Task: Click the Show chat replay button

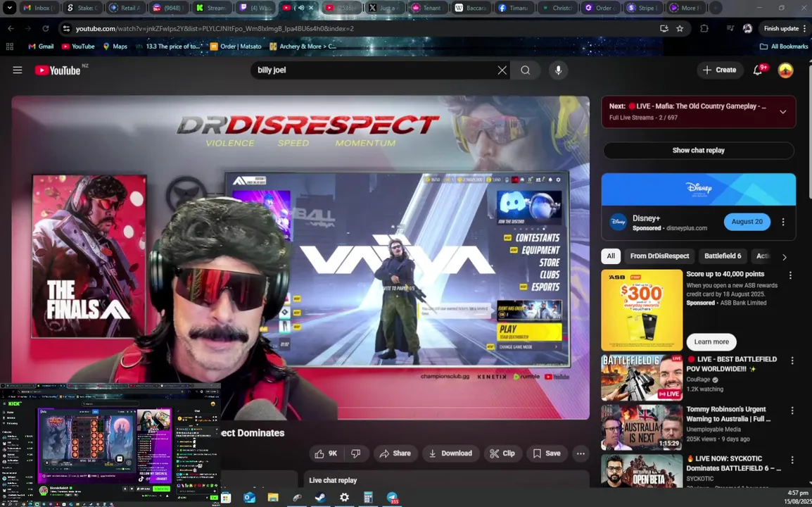Action: [x=698, y=150]
